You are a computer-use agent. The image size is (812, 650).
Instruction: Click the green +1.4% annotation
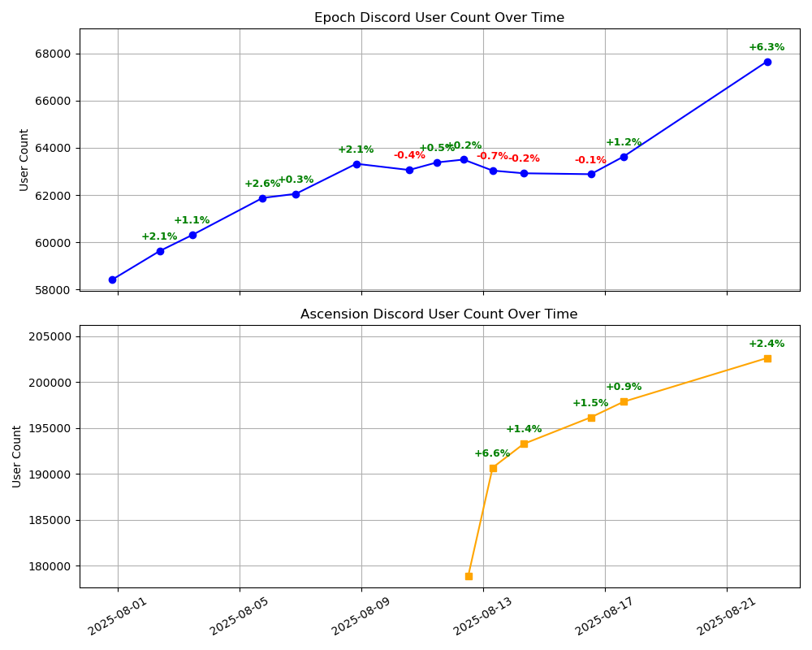tap(524, 429)
